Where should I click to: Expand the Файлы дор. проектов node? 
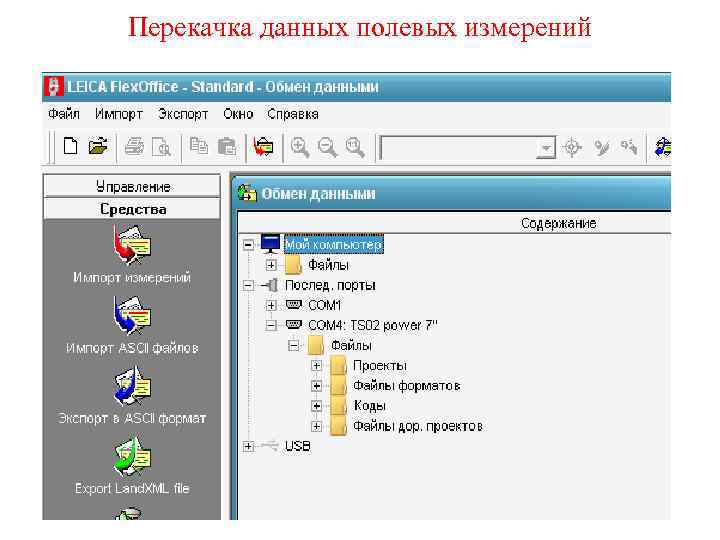click(x=316, y=426)
